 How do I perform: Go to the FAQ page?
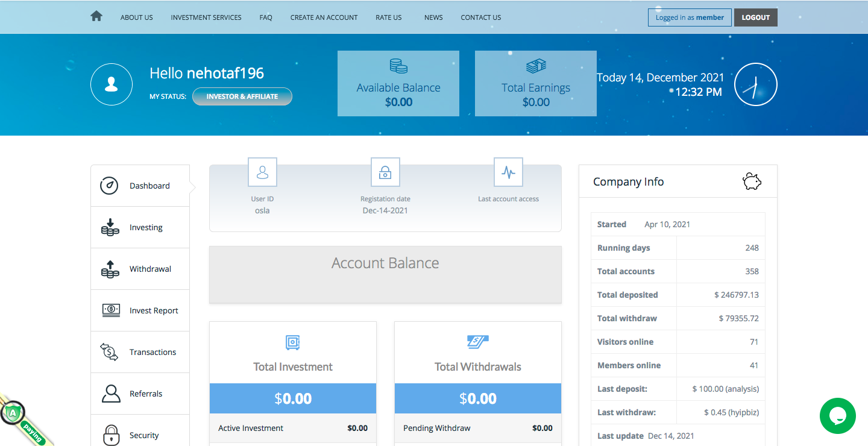tap(266, 17)
